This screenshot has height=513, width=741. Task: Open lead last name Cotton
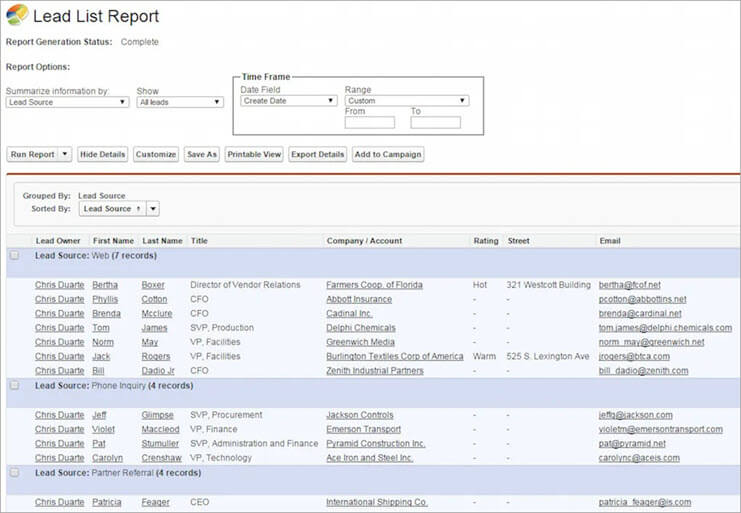pos(155,299)
